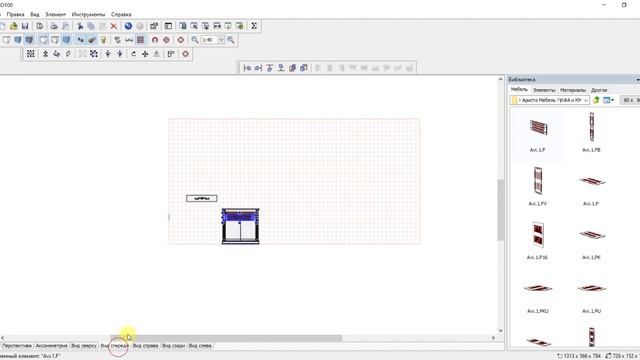
Task: Click the print preview icon
Action: pos(65,26)
